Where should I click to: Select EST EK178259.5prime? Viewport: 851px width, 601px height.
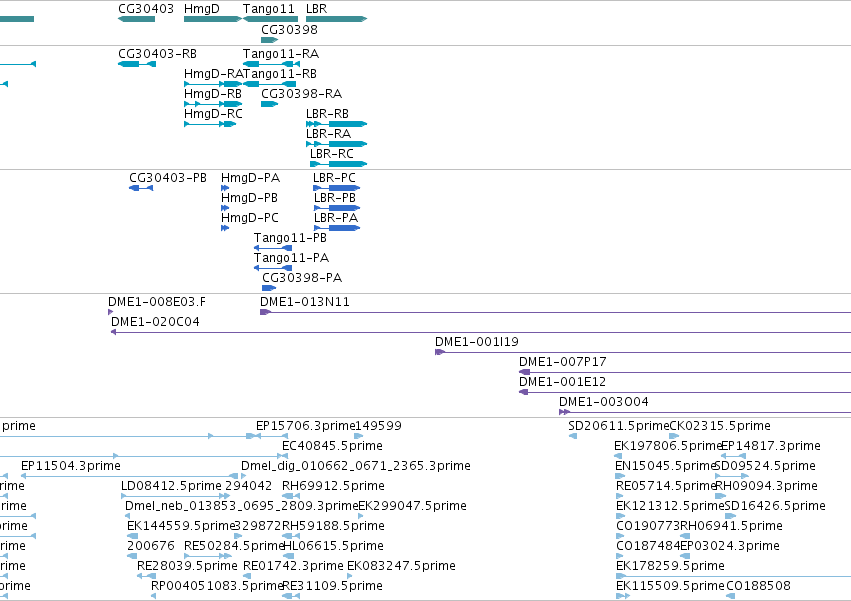(x=670, y=566)
